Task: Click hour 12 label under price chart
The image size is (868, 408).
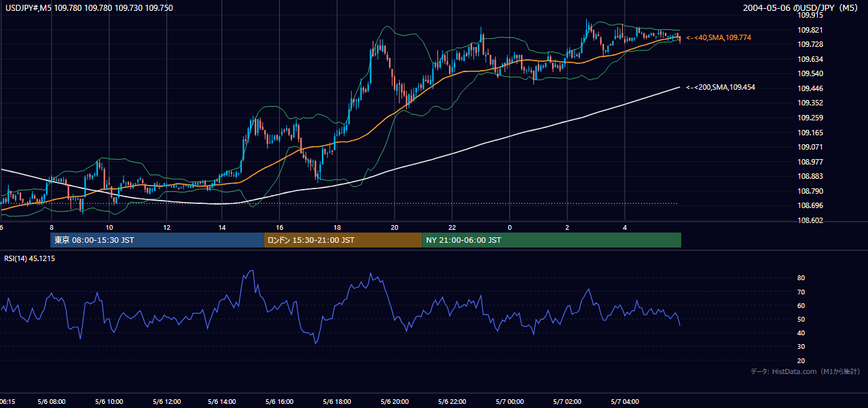Action: (166, 228)
